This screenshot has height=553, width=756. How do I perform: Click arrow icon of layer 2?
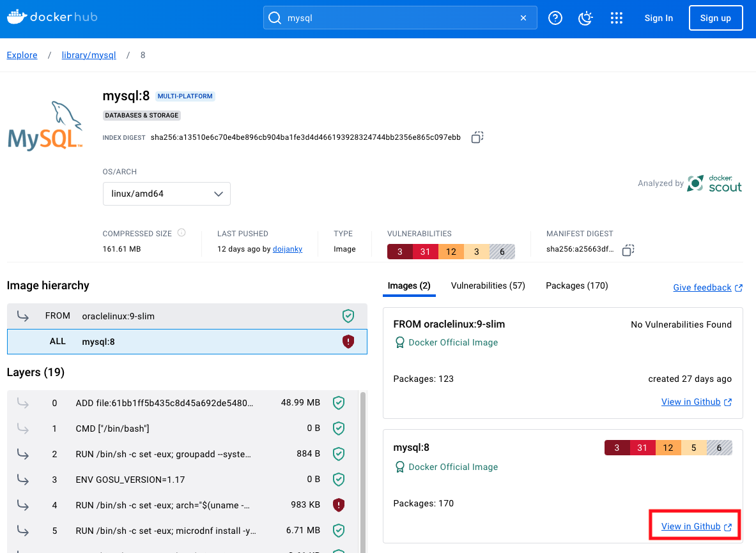click(22, 454)
